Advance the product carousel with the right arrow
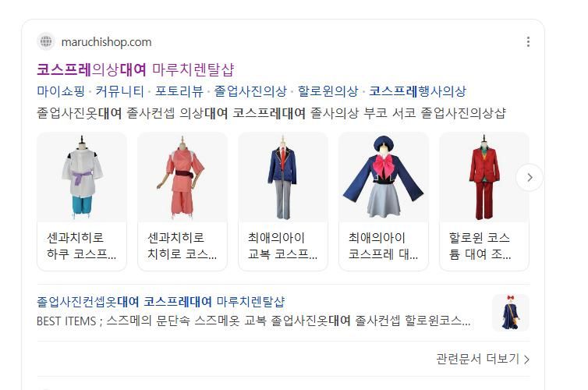588x390 pixels. pos(530,177)
